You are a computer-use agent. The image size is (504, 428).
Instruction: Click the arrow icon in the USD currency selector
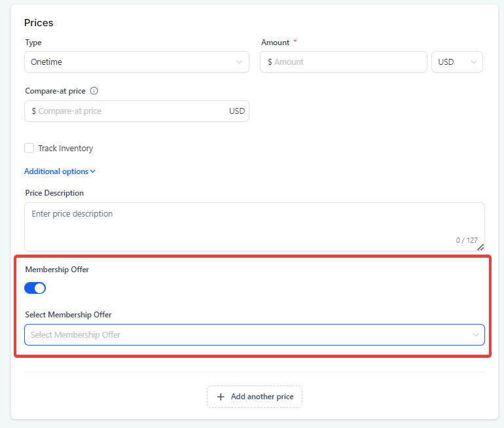tap(474, 62)
